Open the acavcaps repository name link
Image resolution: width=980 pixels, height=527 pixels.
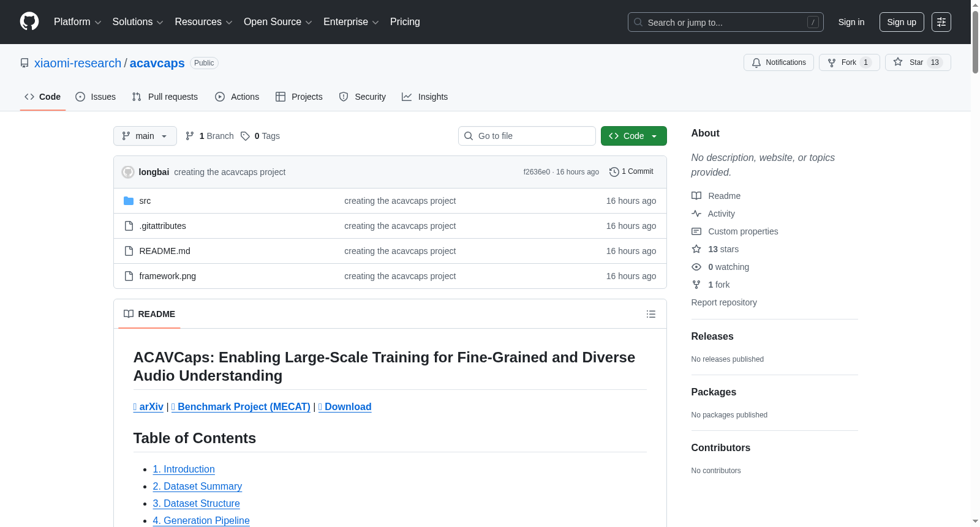[157, 63]
